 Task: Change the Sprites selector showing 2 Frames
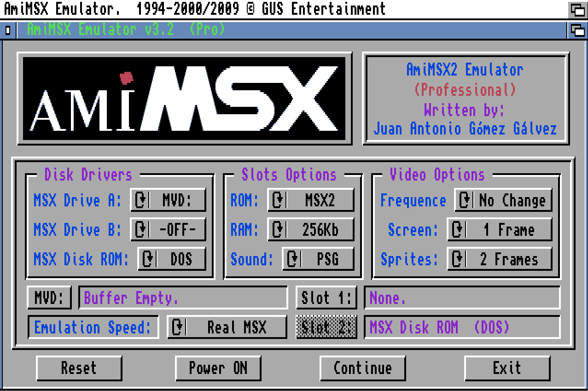(500, 259)
